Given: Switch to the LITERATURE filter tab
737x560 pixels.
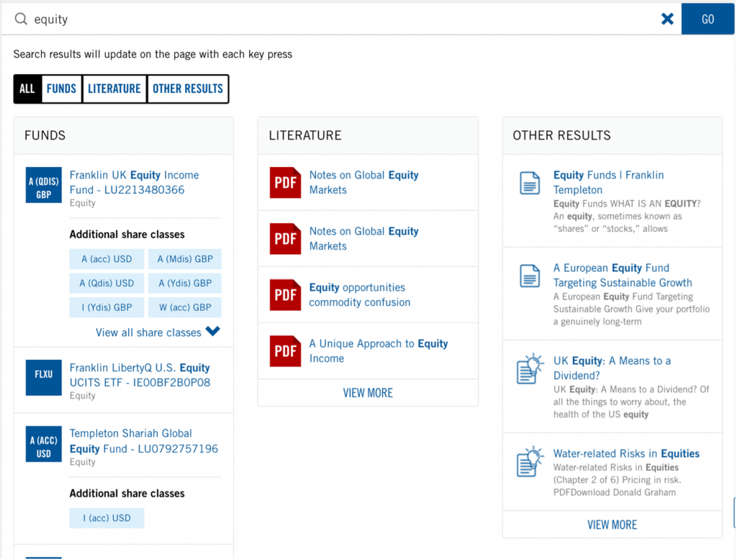Looking at the screenshot, I should (114, 89).
